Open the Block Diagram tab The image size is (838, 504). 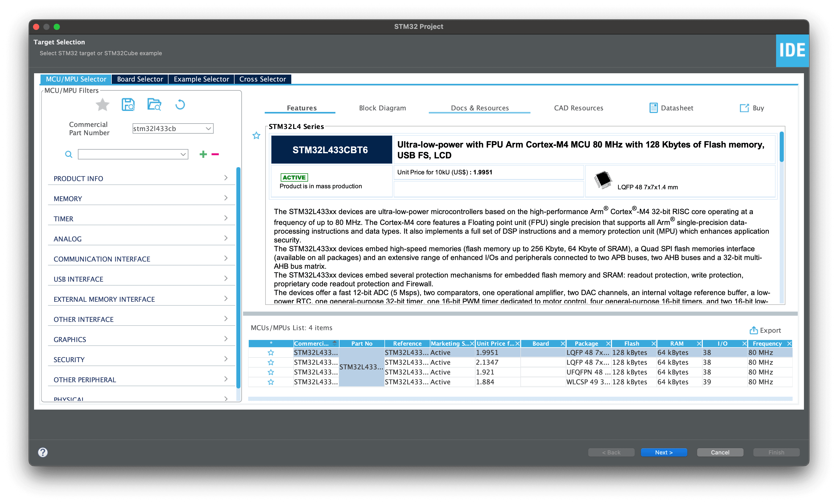(382, 108)
